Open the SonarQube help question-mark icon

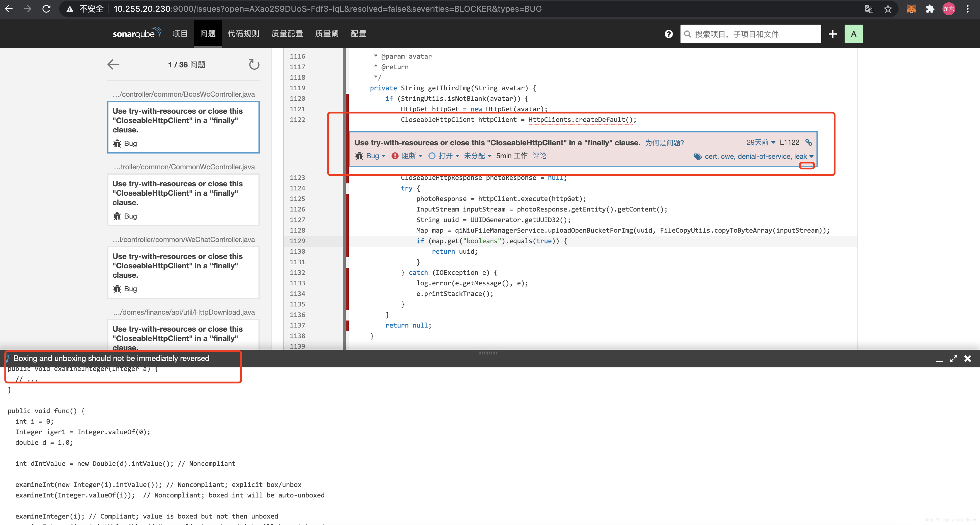pos(668,34)
